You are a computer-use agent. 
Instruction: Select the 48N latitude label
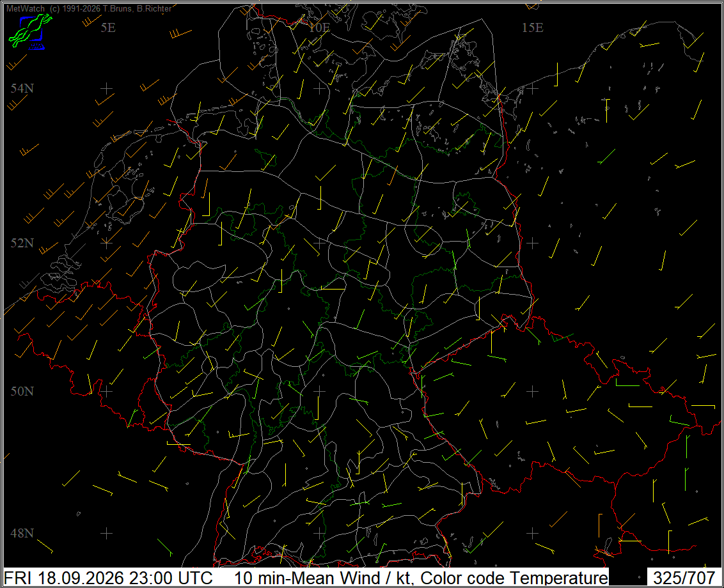pos(22,533)
